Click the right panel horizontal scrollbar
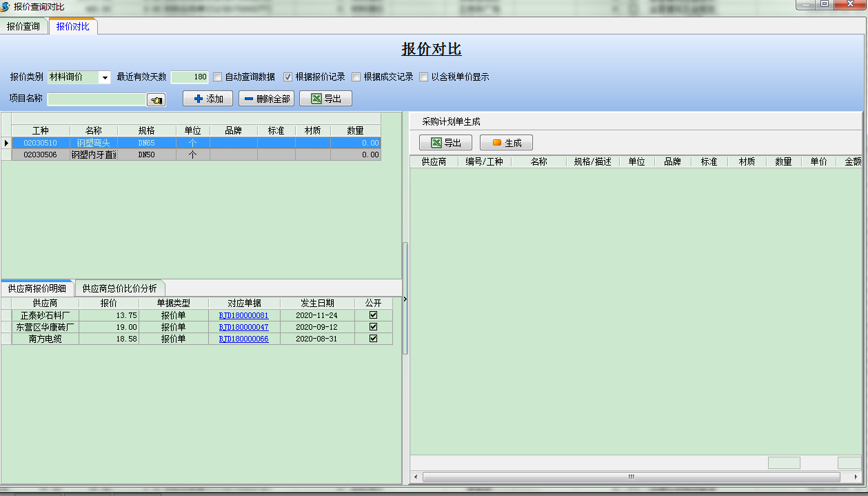 coord(630,477)
